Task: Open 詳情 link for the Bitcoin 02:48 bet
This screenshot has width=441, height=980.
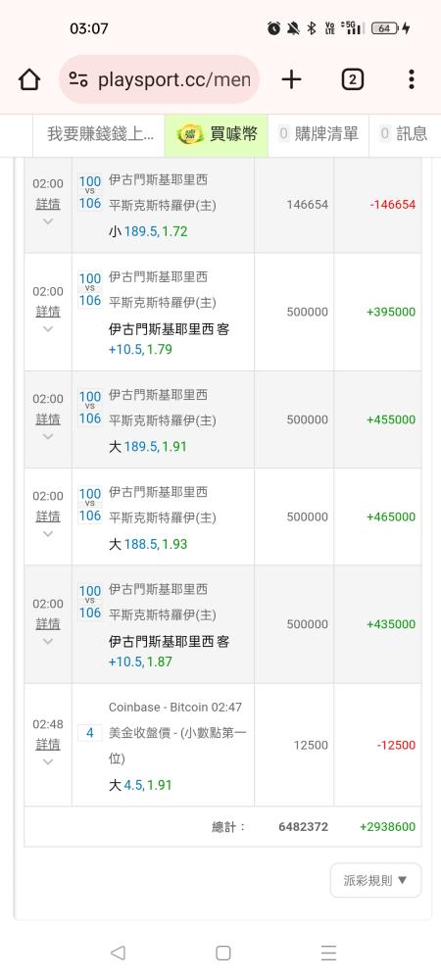Action: click(x=48, y=745)
